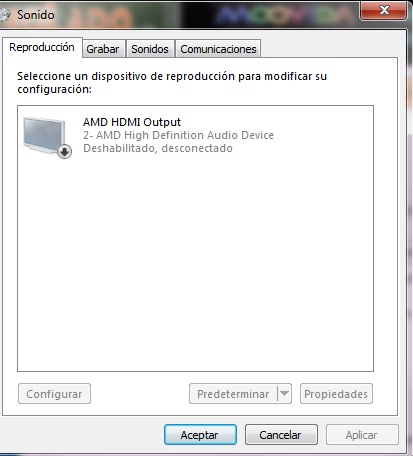Click the Sonido speaker icon in title bar
Viewport: 413px width, 456px height.
pyautogui.click(x=5, y=15)
